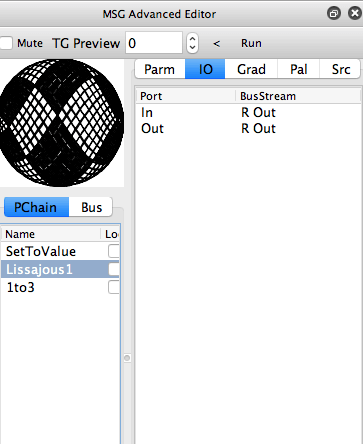Close the MSG Advanced Editor panel

click(x=355, y=14)
